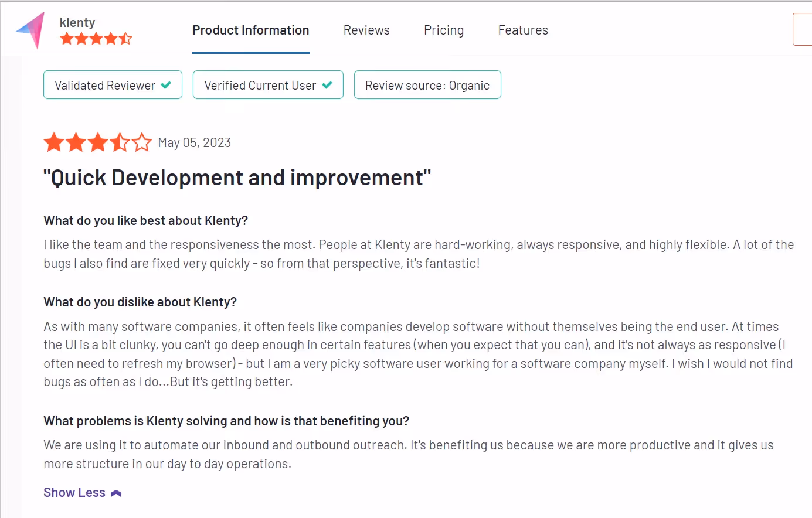Click "What problems is Klenty solving" heading
812x518 pixels.
226,421
